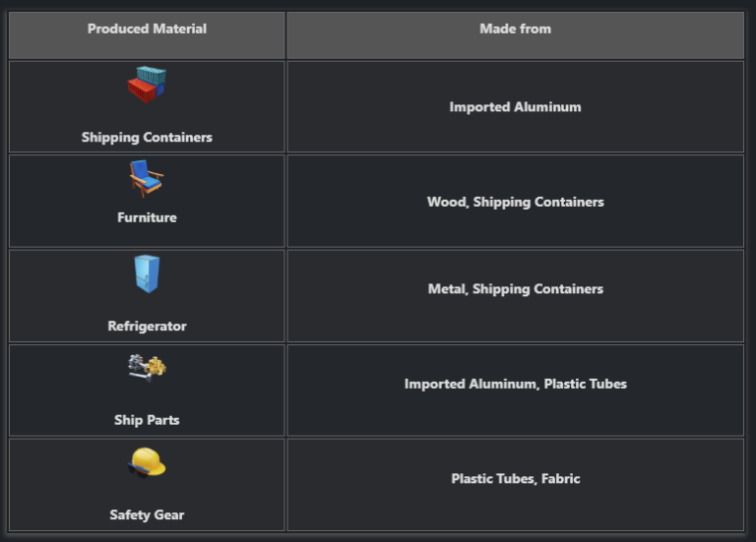
Task: Select the Ship Parts label text
Action: (x=147, y=420)
